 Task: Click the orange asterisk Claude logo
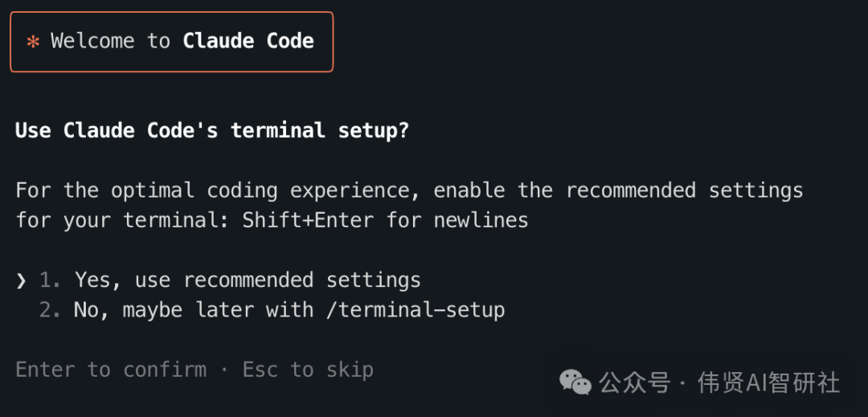tap(33, 42)
